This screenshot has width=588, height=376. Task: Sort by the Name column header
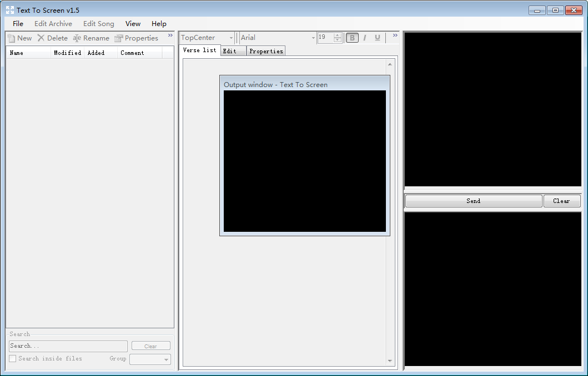tap(28, 53)
